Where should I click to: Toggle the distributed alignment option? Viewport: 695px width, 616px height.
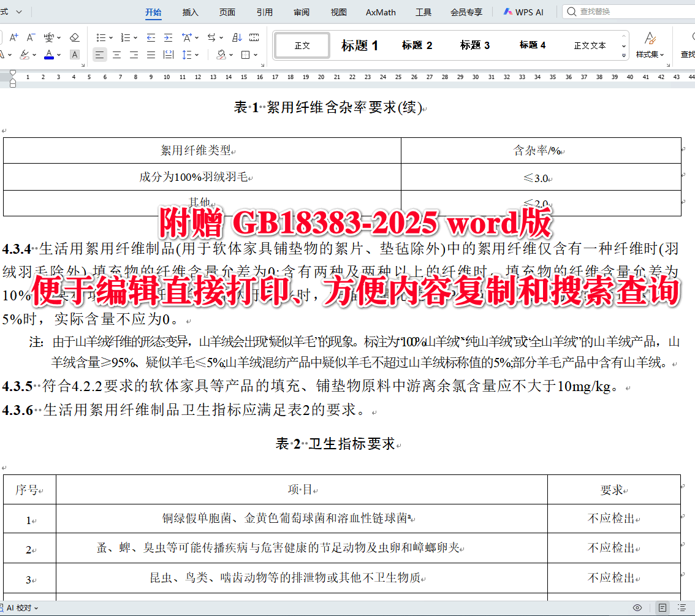pos(169,55)
